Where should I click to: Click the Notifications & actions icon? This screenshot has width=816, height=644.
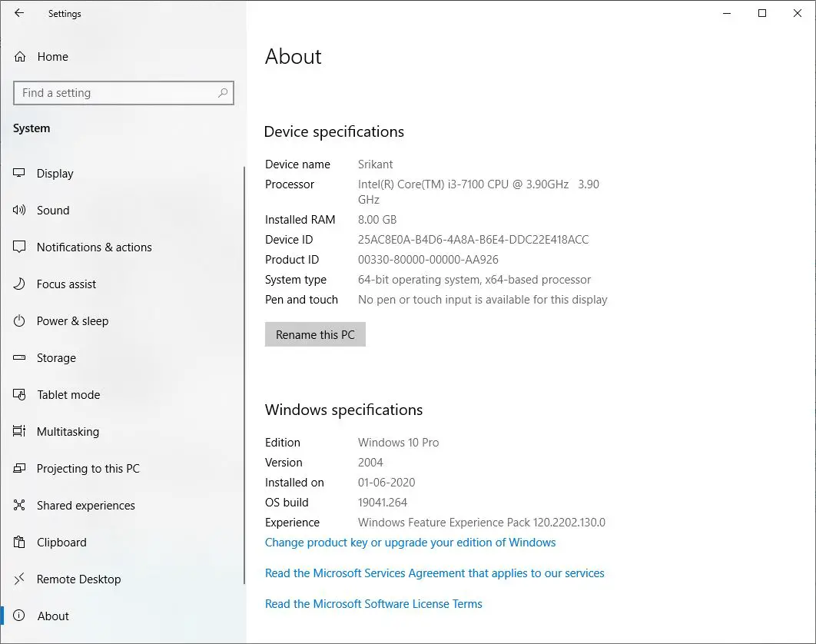pos(19,247)
